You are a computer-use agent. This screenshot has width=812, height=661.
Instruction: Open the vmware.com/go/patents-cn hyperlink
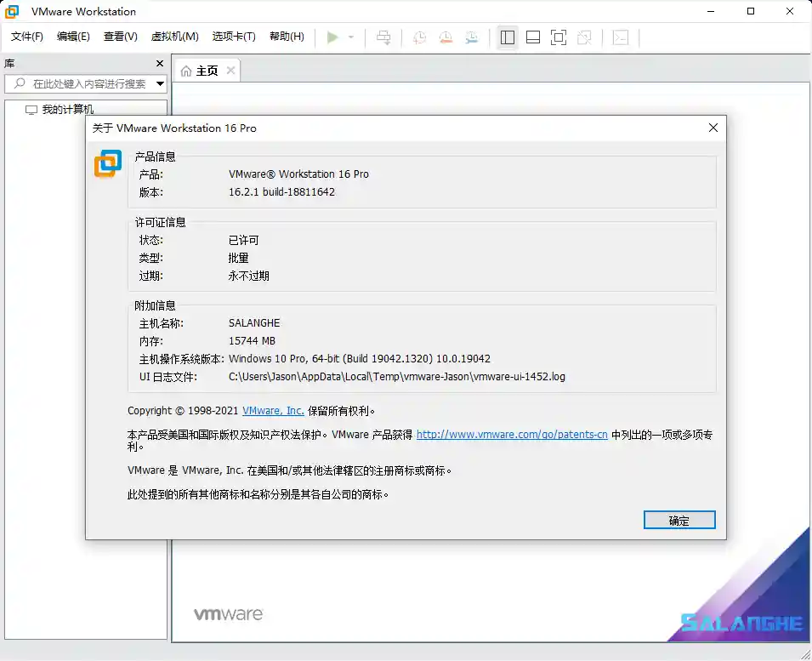[x=512, y=434]
